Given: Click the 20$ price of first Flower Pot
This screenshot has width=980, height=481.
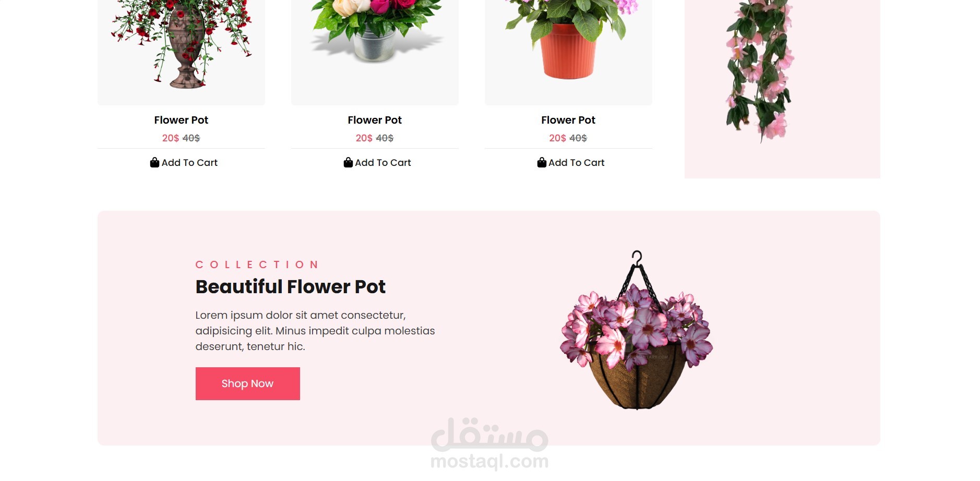Looking at the screenshot, I should pyautogui.click(x=171, y=138).
